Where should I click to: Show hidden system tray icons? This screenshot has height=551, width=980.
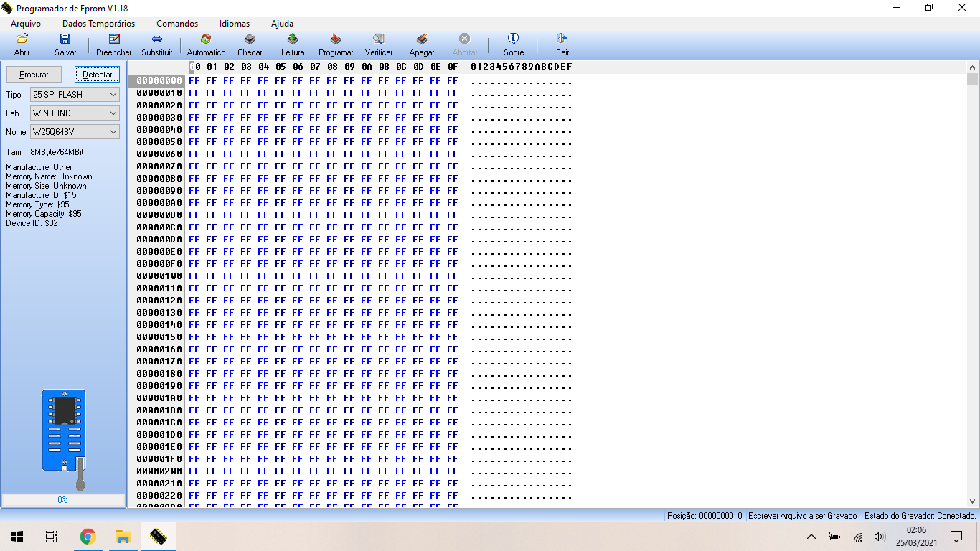click(x=811, y=537)
